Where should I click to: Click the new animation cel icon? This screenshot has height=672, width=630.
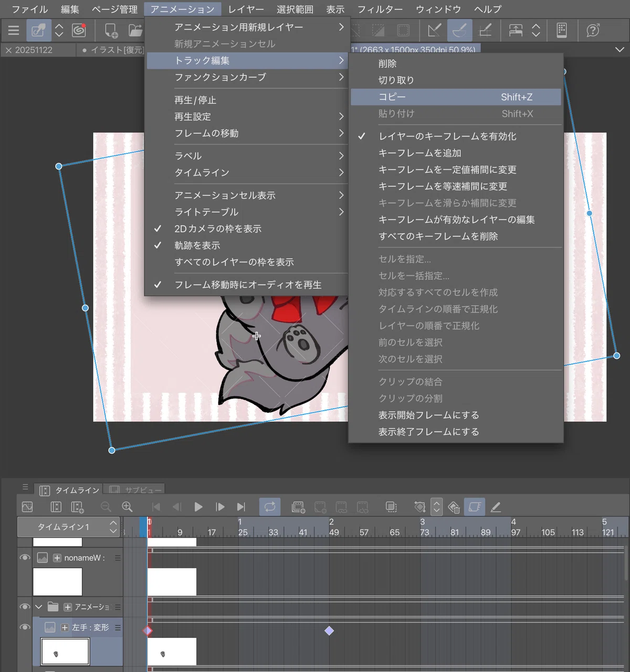(320, 507)
